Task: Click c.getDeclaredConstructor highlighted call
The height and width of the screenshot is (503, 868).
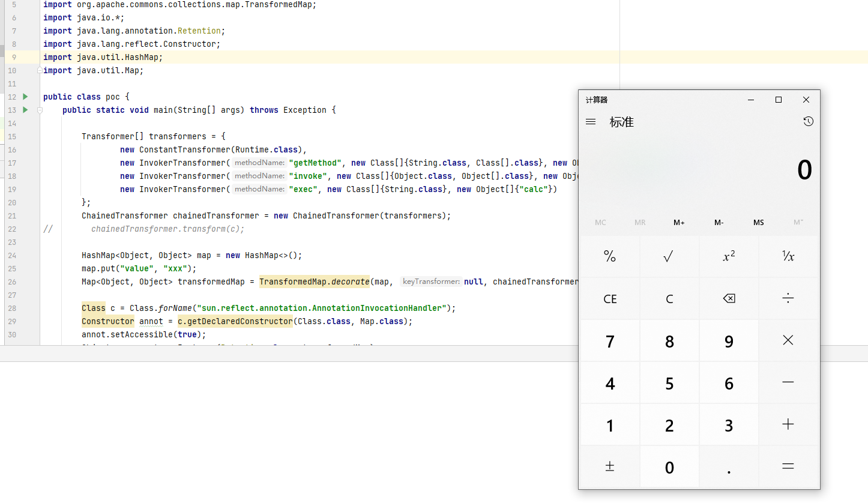Action: tap(235, 321)
